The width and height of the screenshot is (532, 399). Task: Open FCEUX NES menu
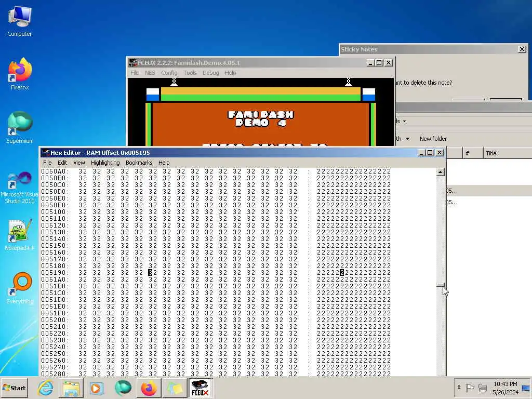pyautogui.click(x=150, y=73)
